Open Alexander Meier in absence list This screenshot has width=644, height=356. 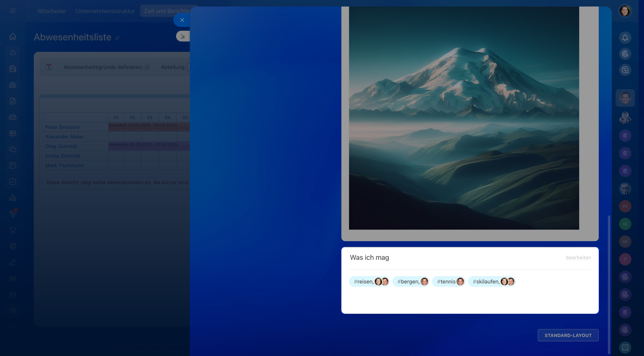[x=64, y=136]
